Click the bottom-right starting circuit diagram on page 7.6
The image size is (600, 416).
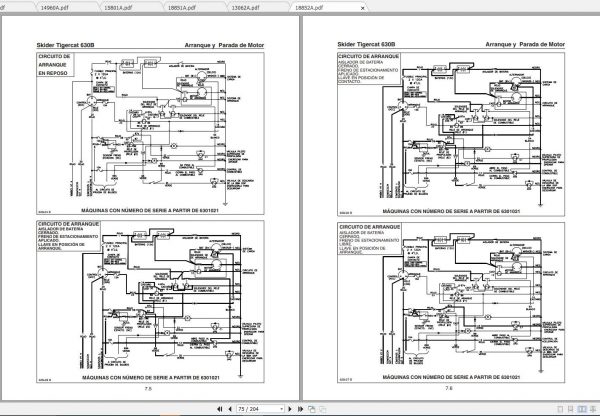[451, 302]
